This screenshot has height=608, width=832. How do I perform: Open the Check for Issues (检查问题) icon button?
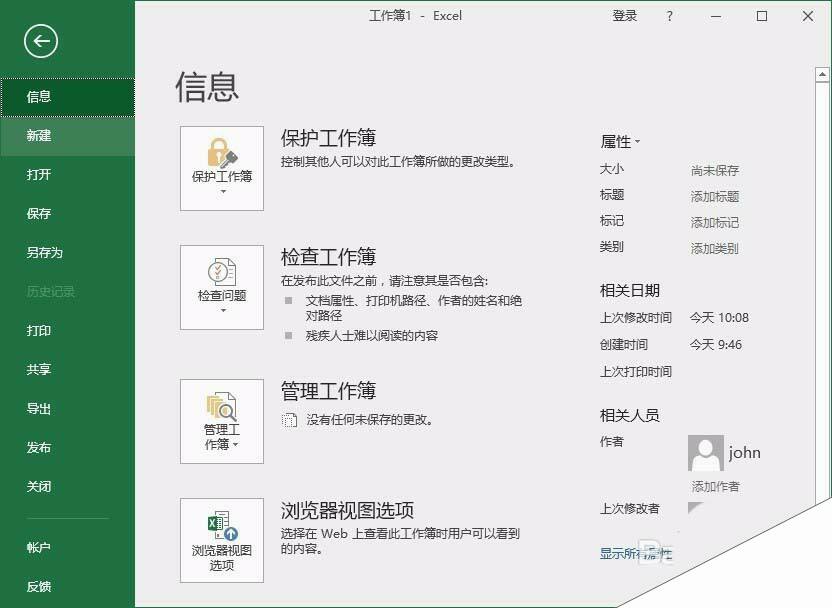(x=222, y=287)
